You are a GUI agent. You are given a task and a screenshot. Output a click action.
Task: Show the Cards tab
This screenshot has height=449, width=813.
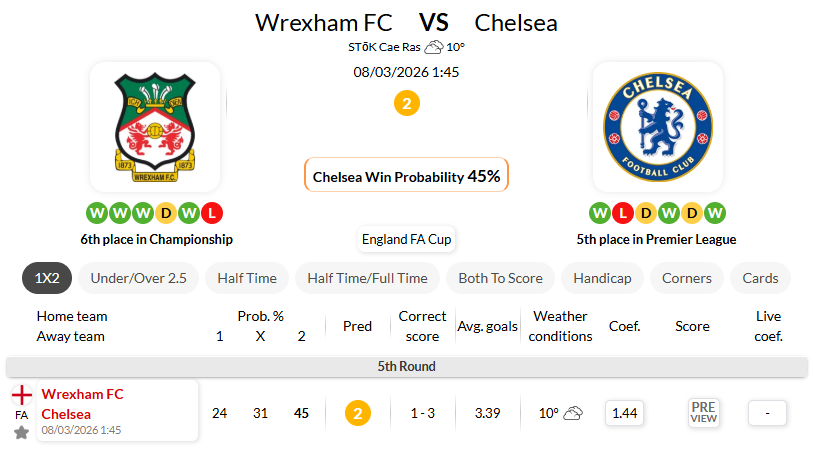(x=760, y=278)
